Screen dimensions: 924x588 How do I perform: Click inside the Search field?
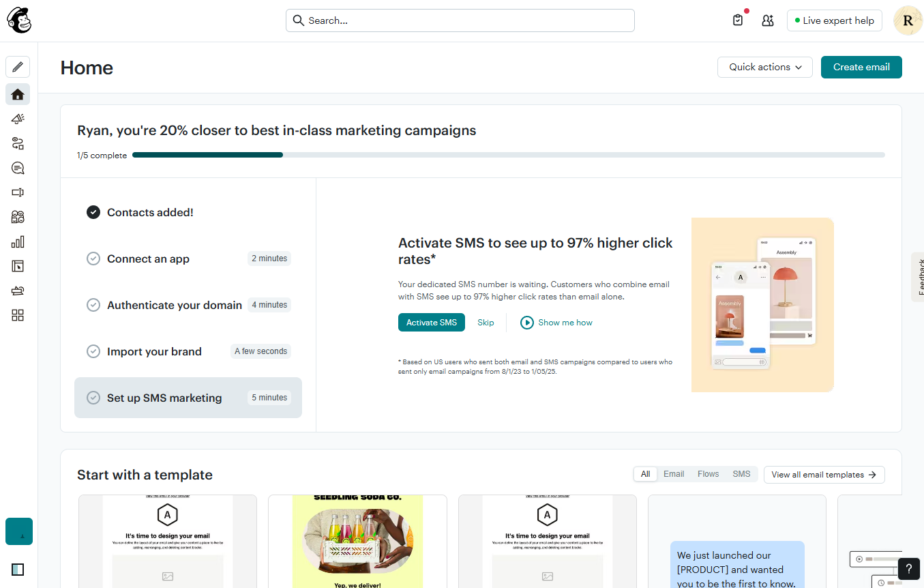coord(460,20)
